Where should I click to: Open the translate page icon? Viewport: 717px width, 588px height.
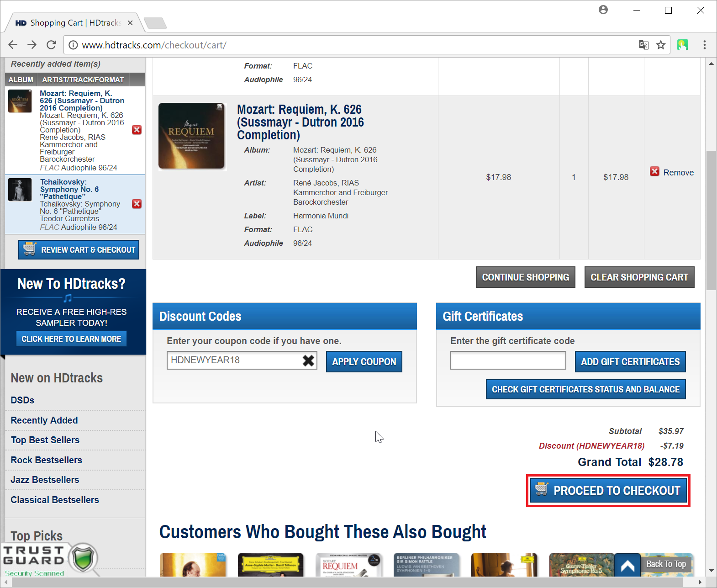pos(644,45)
